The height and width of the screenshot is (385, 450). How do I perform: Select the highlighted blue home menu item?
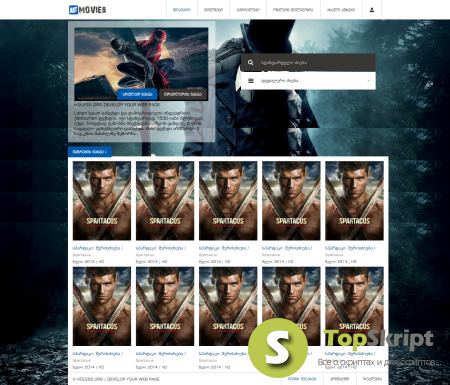click(x=182, y=10)
